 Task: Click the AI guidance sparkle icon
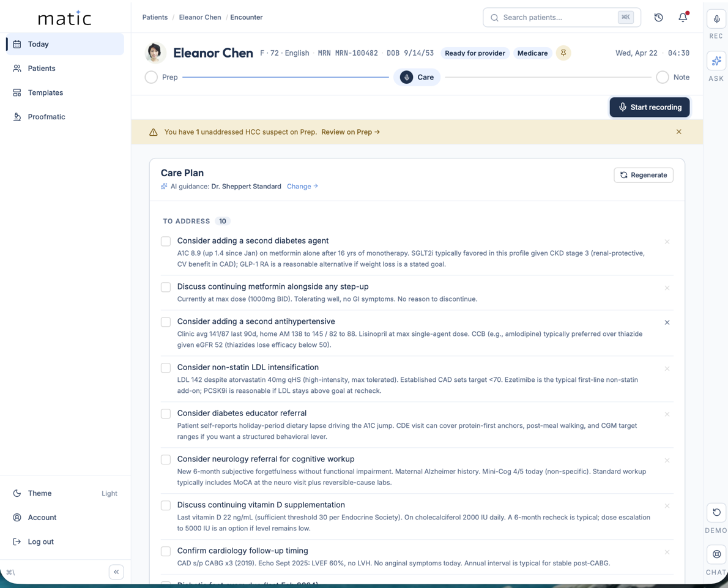[x=164, y=186]
